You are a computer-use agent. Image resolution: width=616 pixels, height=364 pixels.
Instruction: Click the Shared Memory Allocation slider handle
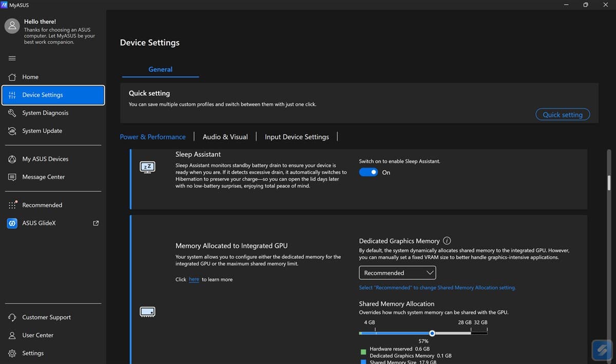pyautogui.click(x=432, y=333)
